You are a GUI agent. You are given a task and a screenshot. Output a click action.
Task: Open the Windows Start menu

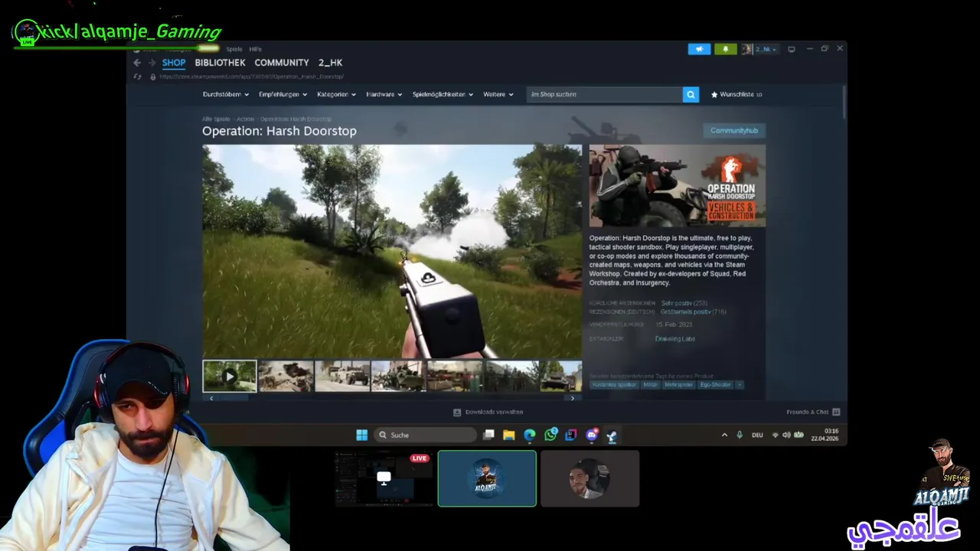361,435
